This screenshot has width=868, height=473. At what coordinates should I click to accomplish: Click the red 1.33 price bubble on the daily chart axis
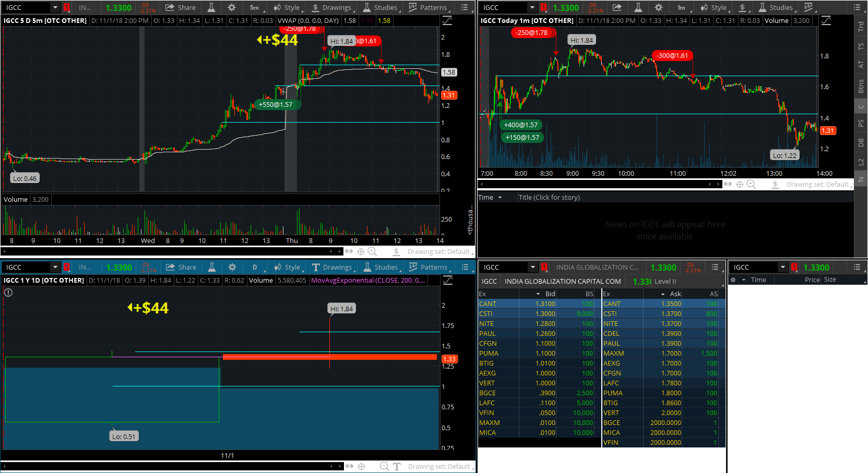[449, 359]
